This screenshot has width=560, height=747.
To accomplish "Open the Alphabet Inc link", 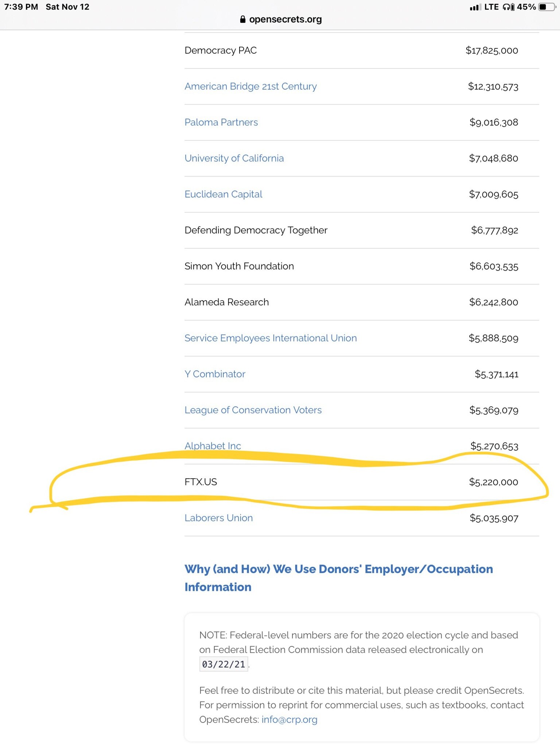I will (x=213, y=446).
